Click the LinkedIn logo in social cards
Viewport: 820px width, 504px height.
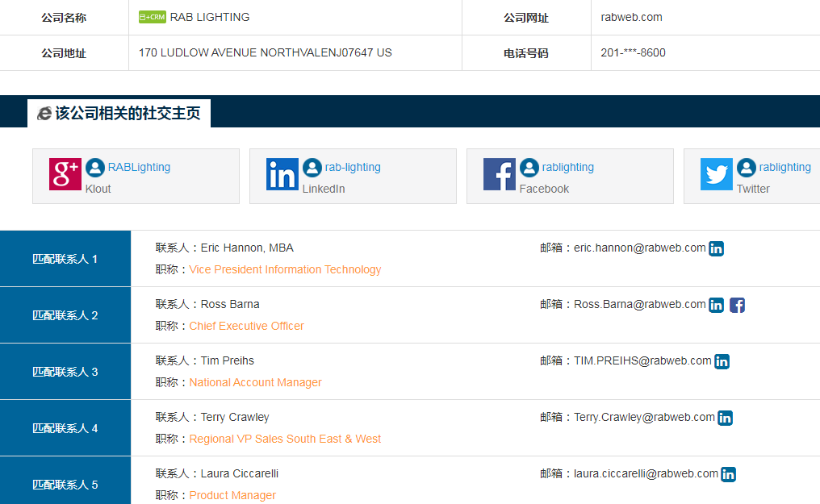tap(282, 174)
